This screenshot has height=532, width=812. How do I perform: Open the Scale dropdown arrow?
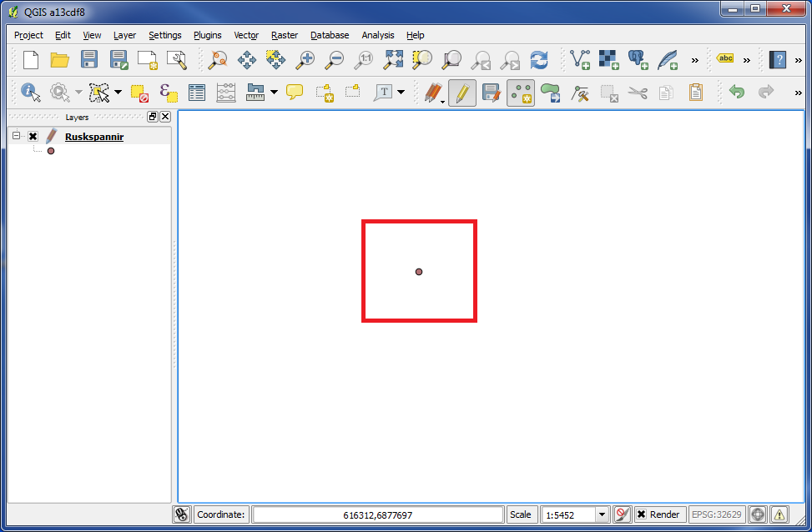point(602,514)
